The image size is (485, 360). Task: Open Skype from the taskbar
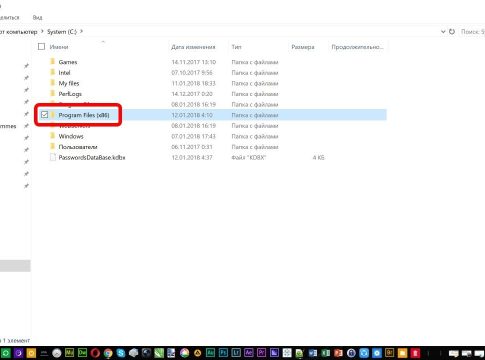point(121,353)
